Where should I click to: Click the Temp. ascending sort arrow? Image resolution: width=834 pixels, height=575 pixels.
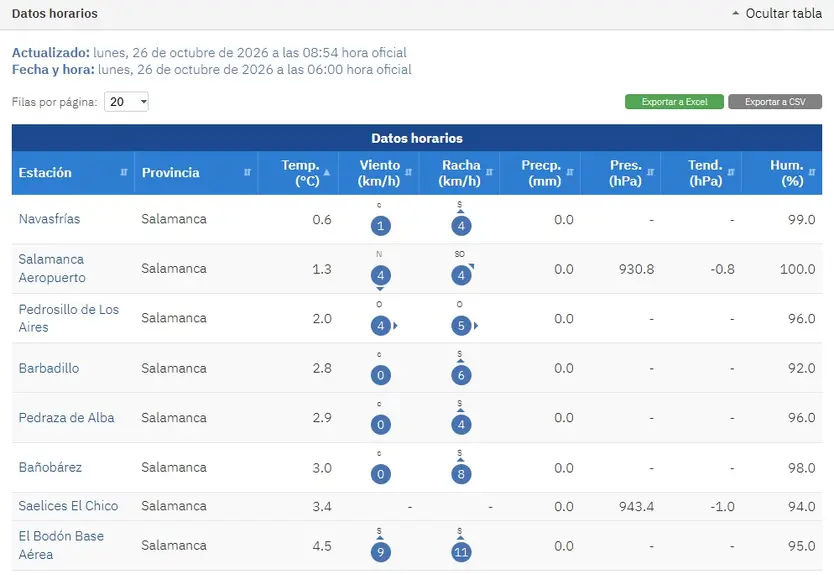pos(327,172)
